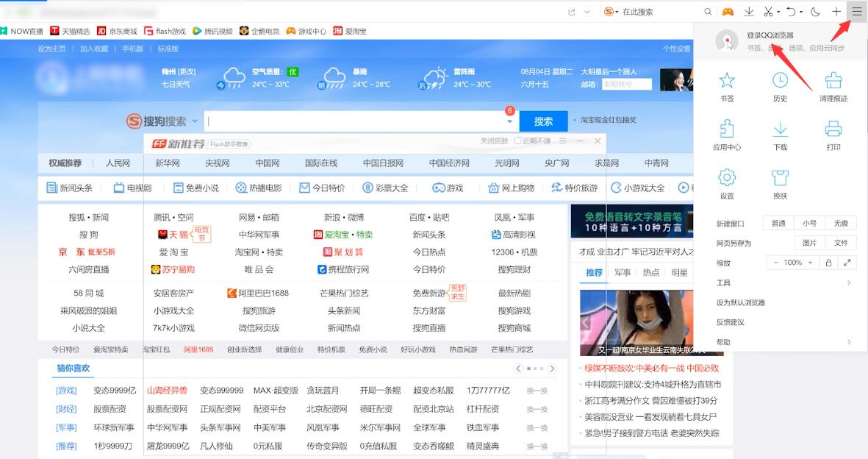This screenshot has height=459, width=868.
Task: Open the 历史 (History) panel
Action: pyautogui.click(x=780, y=84)
